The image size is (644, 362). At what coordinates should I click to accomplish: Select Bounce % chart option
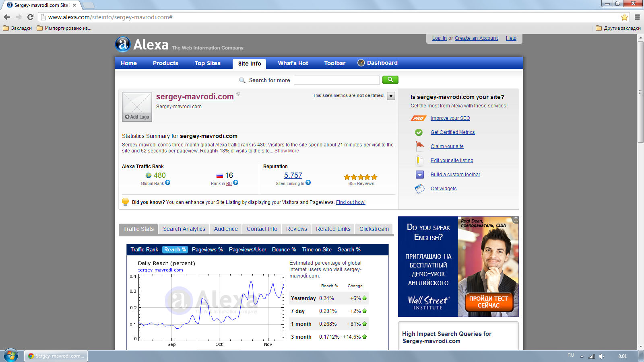pos(284,249)
